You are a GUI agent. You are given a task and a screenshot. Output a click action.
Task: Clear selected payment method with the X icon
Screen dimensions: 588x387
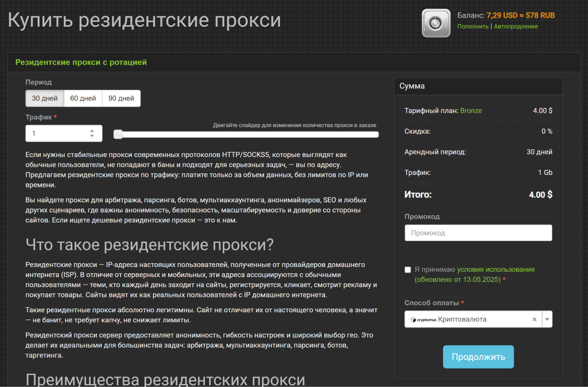[x=534, y=319]
